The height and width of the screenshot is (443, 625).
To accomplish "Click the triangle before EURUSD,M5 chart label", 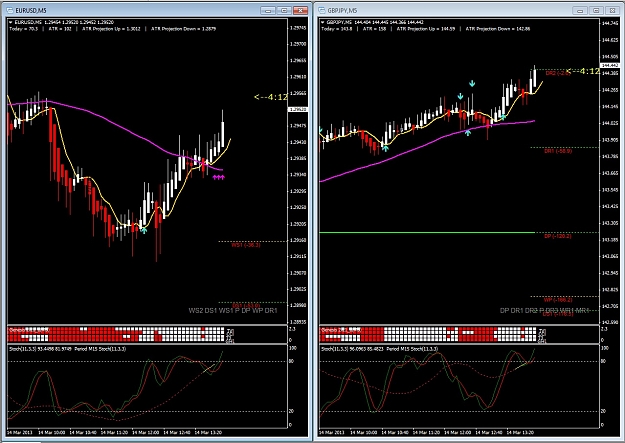I will click(x=10, y=22).
